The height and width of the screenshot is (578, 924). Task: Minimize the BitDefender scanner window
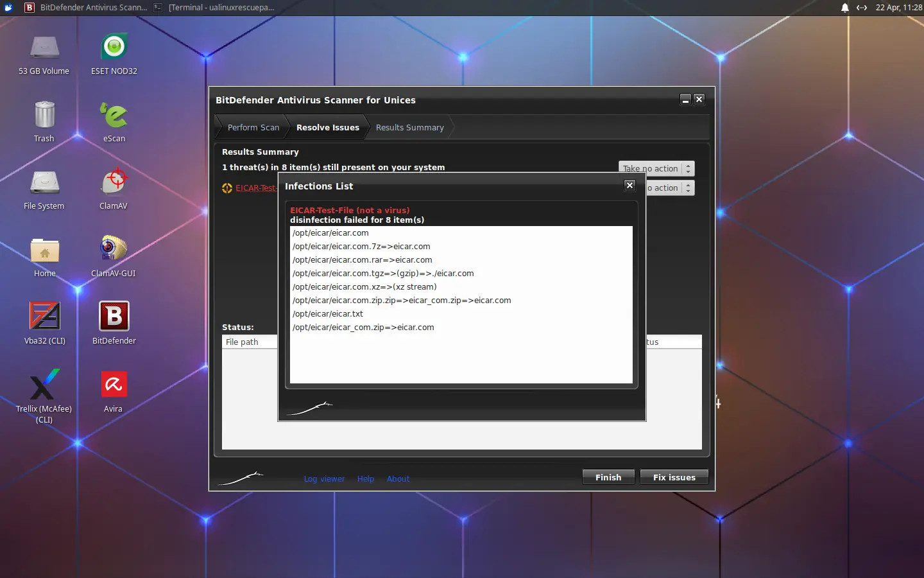(685, 100)
